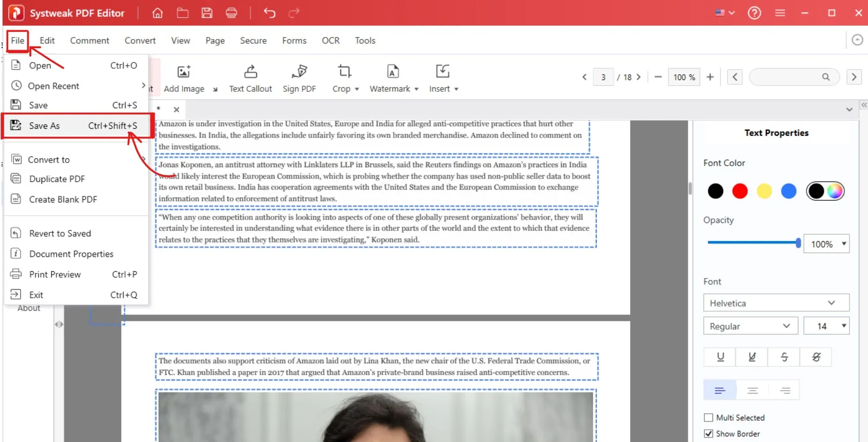The height and width of the screenshot is (442, 868).
Task: Click the page number input field
Action: 603,77
